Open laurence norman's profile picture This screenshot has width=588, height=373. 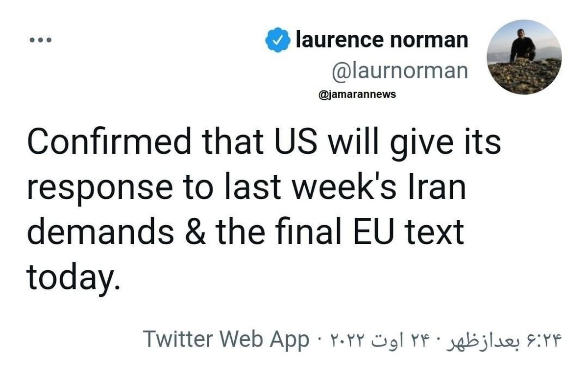(x=524, y=57)
